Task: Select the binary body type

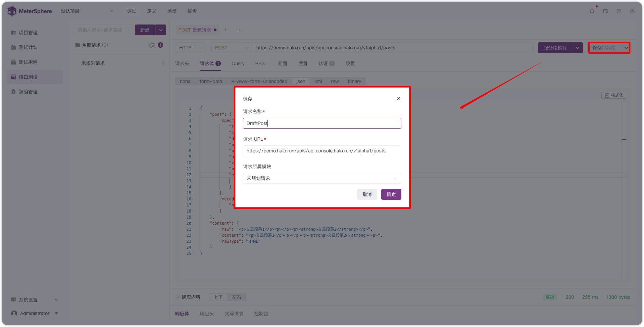Action: tap(354, 81)
